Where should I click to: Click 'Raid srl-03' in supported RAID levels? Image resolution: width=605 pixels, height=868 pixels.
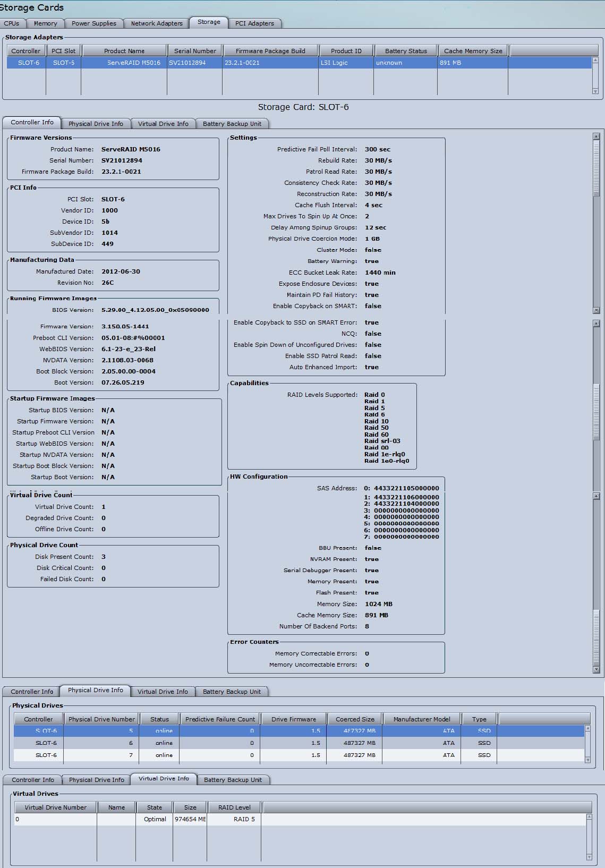pyautogui.click(x=382, y=441)
